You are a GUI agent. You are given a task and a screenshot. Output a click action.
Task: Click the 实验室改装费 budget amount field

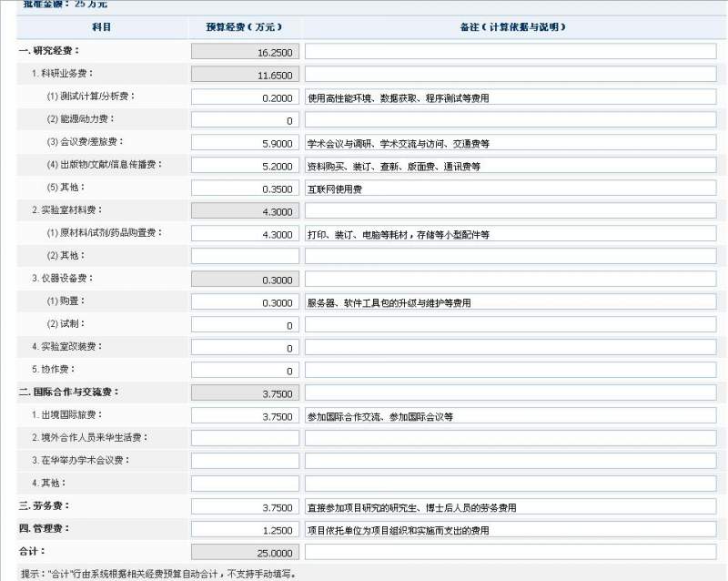pos(245,348)
